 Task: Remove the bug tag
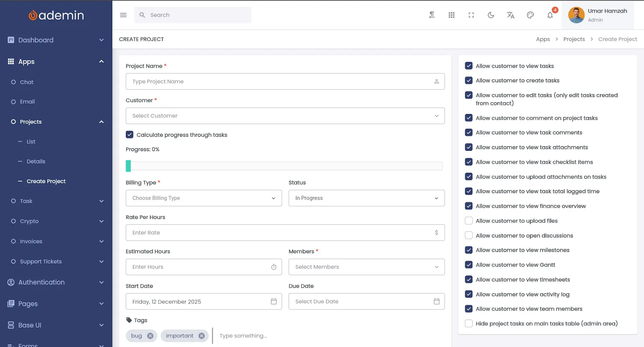pos(150,336)
